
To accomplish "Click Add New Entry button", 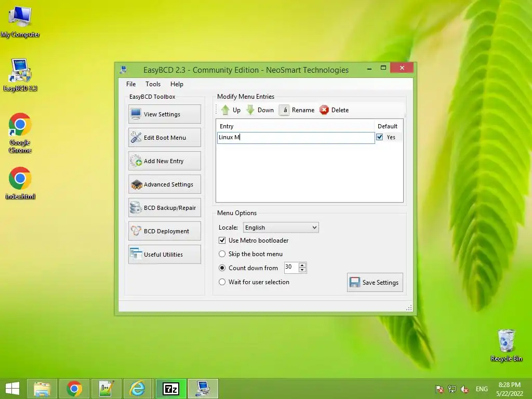I will [165, 161].
